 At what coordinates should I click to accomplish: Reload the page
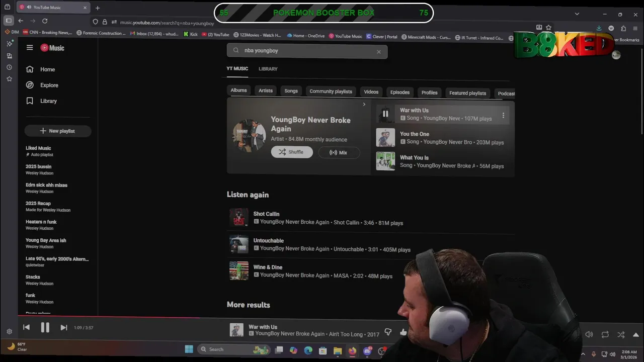(x=45, y=21)
